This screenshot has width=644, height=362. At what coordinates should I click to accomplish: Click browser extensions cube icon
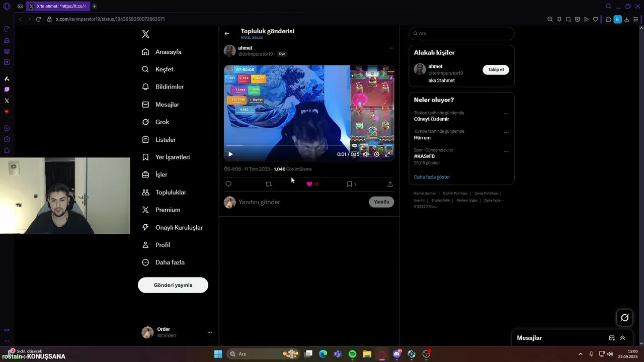tap(608, 19)
